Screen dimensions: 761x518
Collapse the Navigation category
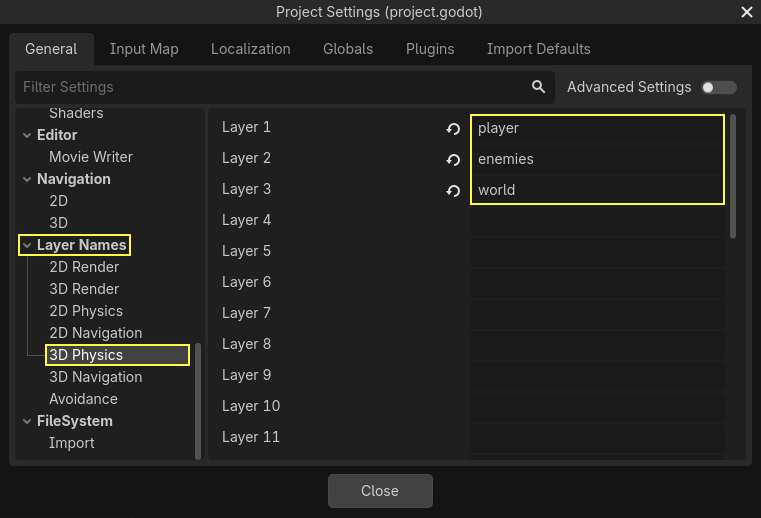[27, 179]
